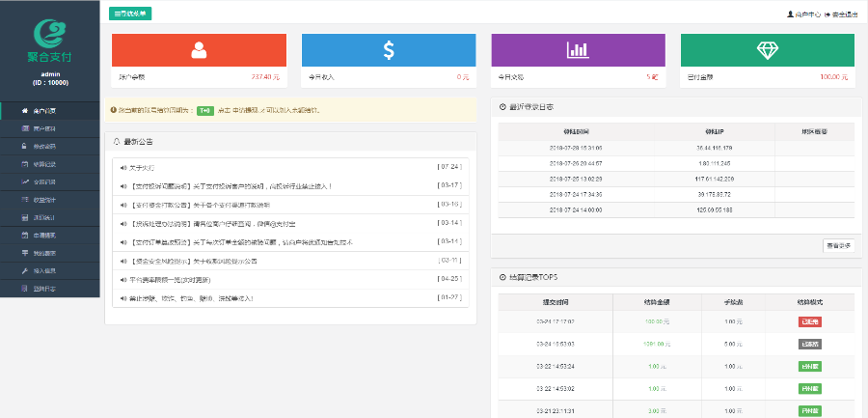
Task: Open 申请提现 in the sidebar
Action: click(50, 235)
